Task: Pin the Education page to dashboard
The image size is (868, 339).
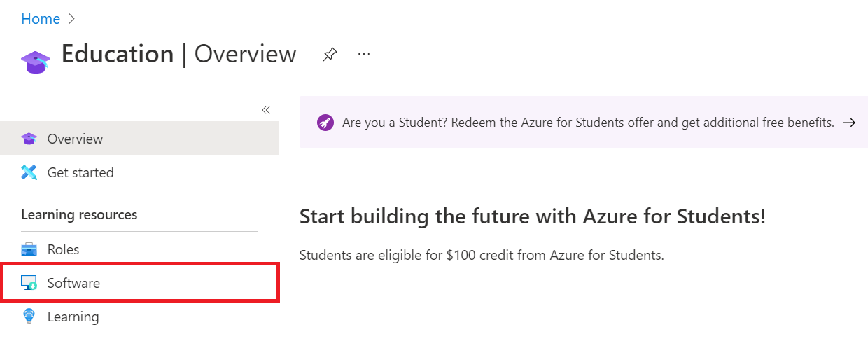Action: tap(330, 55)
